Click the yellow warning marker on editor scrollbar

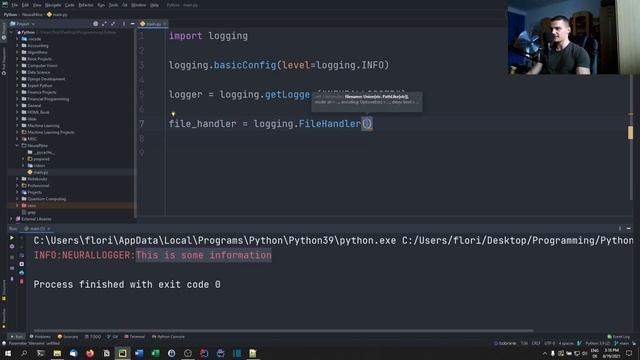coord(630,132)
